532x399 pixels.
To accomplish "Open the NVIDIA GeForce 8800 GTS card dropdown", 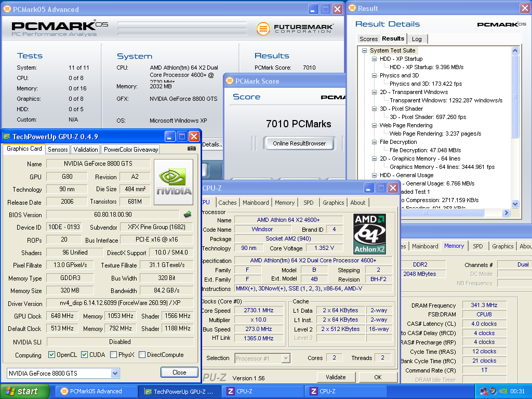I will pos(115,373).
